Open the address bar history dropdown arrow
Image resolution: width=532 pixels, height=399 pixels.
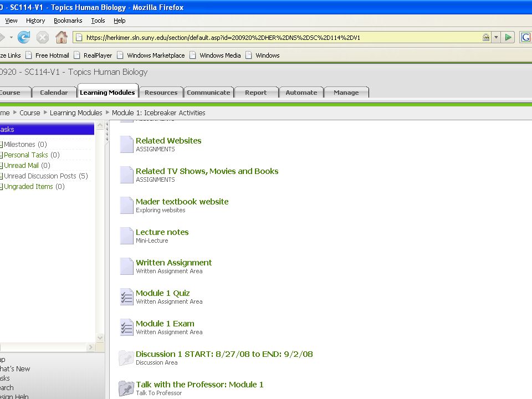(496, 37)
